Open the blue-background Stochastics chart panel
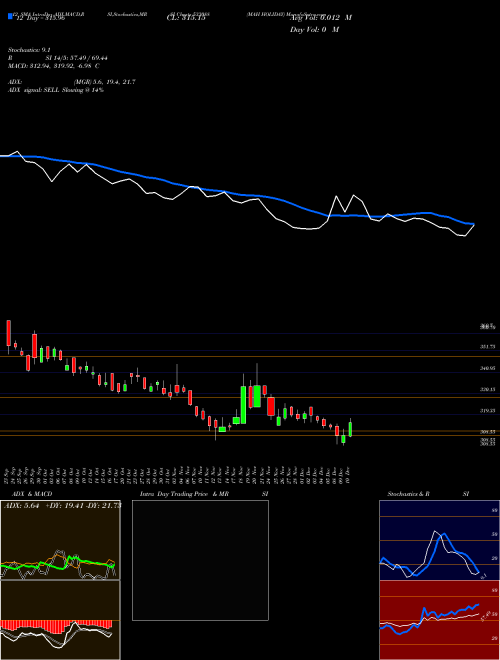The height and width of the screenshot is (660, 500). coord(439,540)
